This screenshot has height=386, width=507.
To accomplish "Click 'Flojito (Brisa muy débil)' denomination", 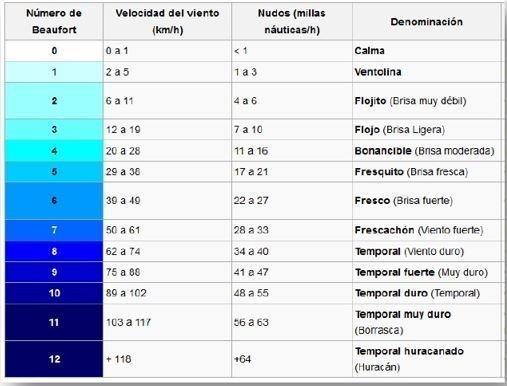I will tap(410, 101).
